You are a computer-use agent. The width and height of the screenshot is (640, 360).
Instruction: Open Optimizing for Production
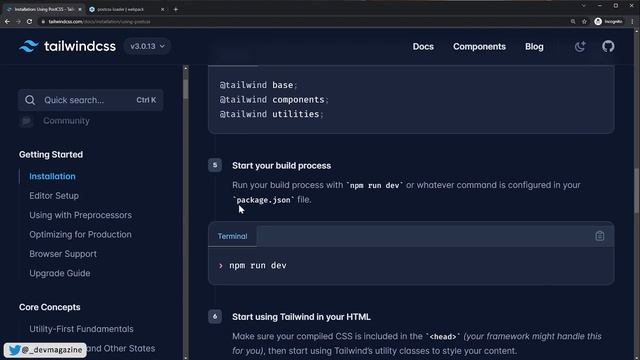(80, 234)
